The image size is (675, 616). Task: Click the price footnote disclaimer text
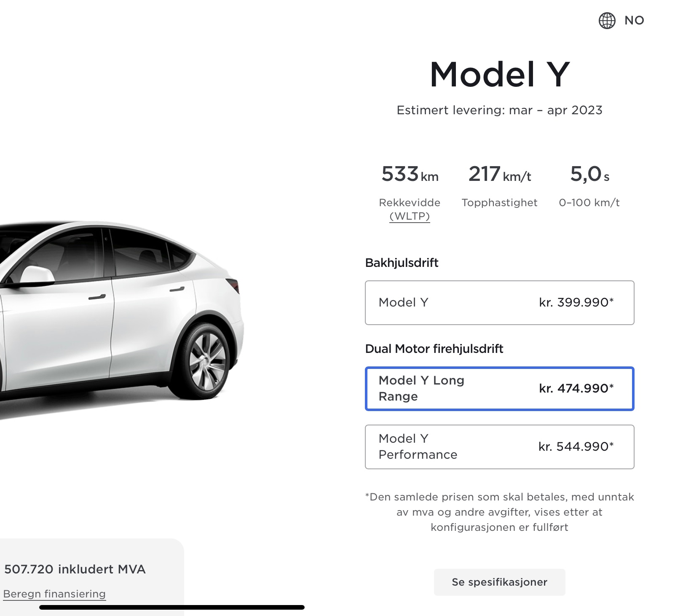pos(499,512)
